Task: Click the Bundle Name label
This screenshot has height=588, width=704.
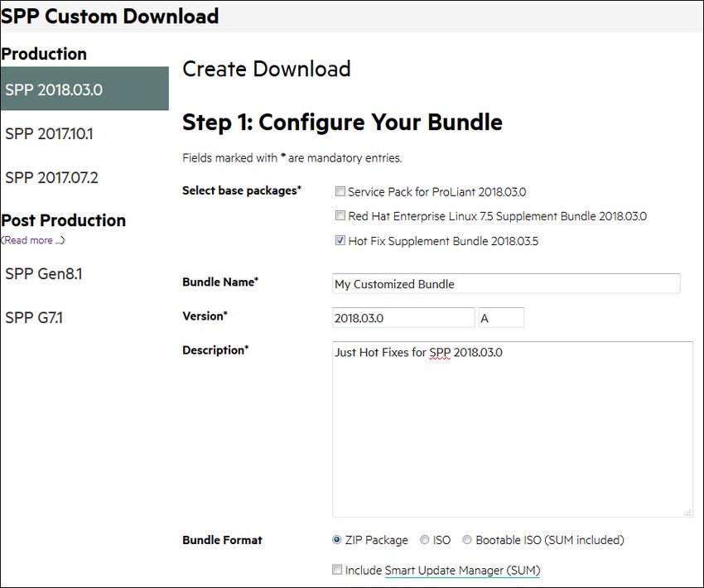Action: point(220,282)
